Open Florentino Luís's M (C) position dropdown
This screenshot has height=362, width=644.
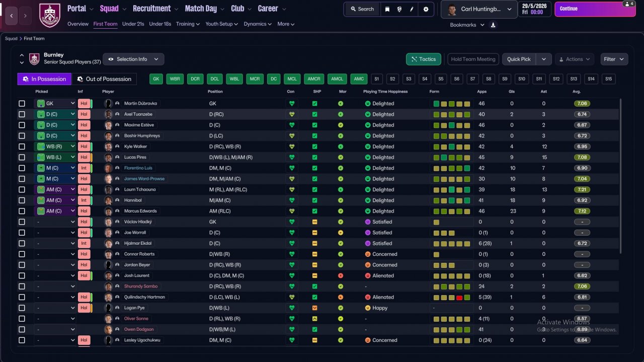55,168
